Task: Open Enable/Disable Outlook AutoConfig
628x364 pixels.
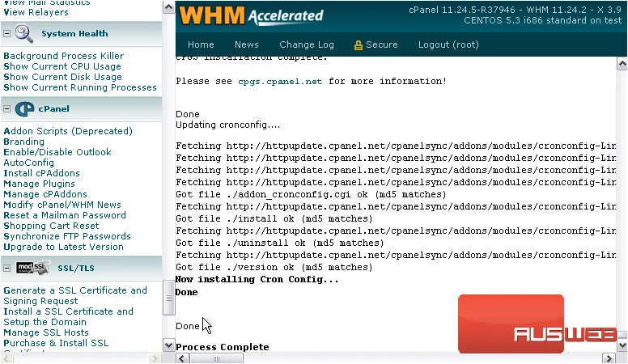Action: (x=57, y=158)
